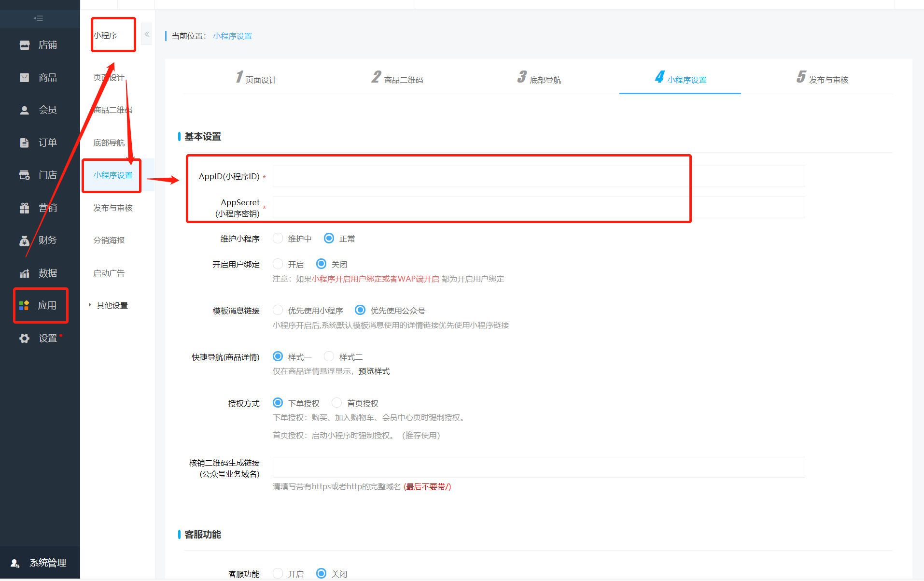Open the 设置 (Settings) gear icon
The image size is (924, 581).
tap(25, 339)
